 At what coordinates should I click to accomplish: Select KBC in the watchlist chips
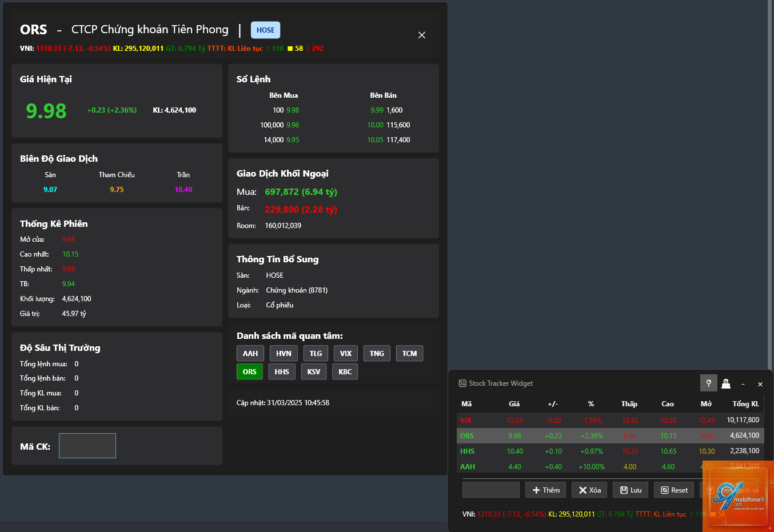pyautogui.click(x=345, y=371)
